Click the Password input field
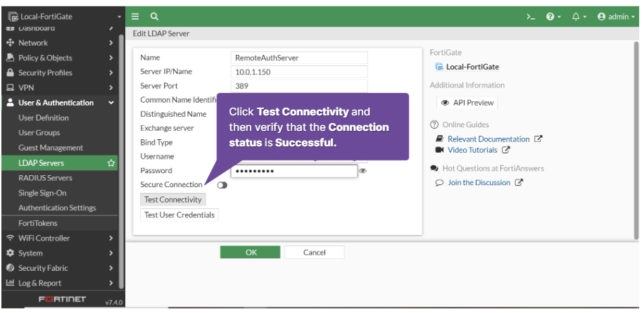The height and width of the screenshot is (313, 644). (x=294, y=171)
